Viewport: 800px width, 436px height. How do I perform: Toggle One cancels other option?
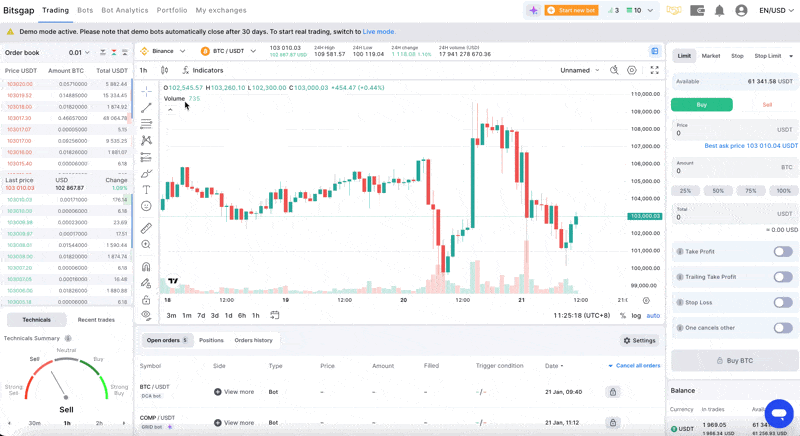[782, 327]
